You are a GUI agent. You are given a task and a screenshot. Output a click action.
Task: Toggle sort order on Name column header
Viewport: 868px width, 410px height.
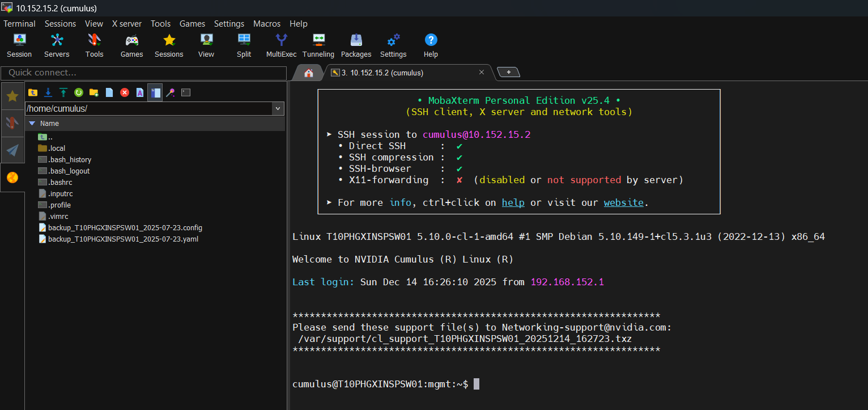49,124
